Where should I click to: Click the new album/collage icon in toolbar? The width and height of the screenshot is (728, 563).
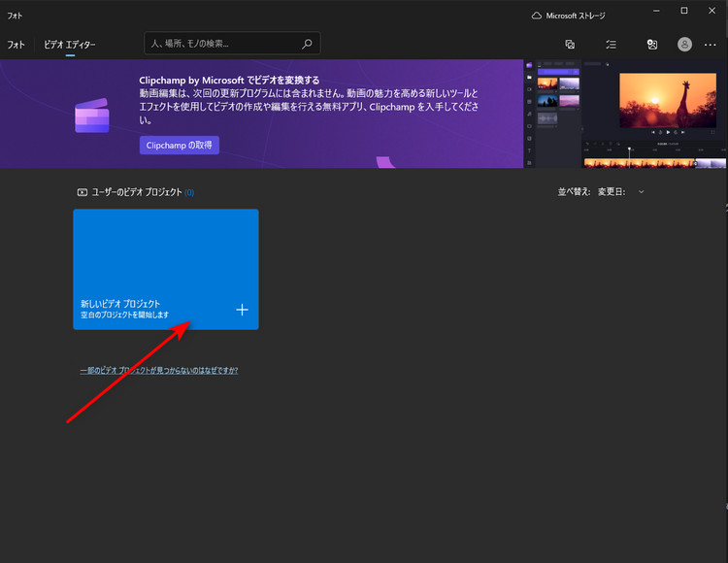pyautogui.click(x=570, y=44)
